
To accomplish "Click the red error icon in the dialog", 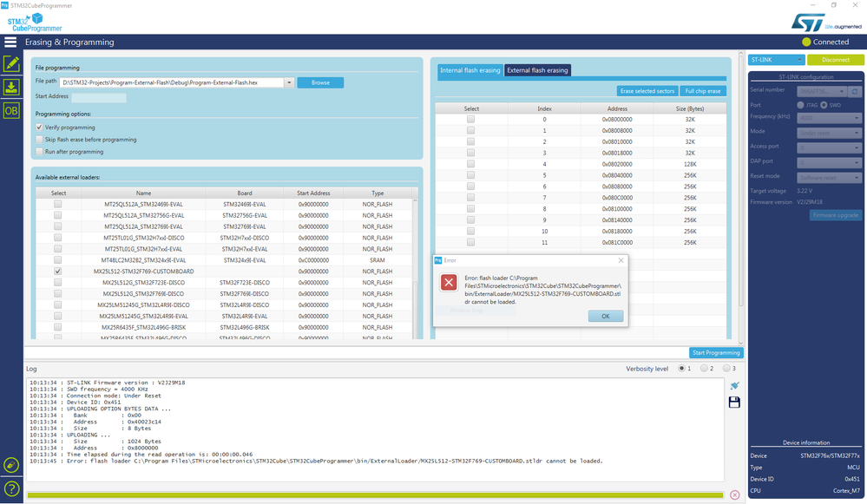I will (449, 283).
